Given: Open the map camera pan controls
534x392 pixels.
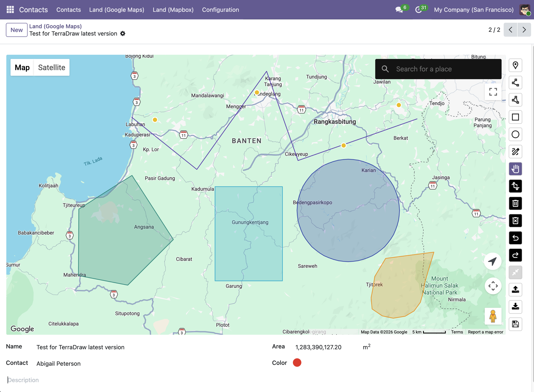Looking at the screenshot, I should click(x=493, y=286).
